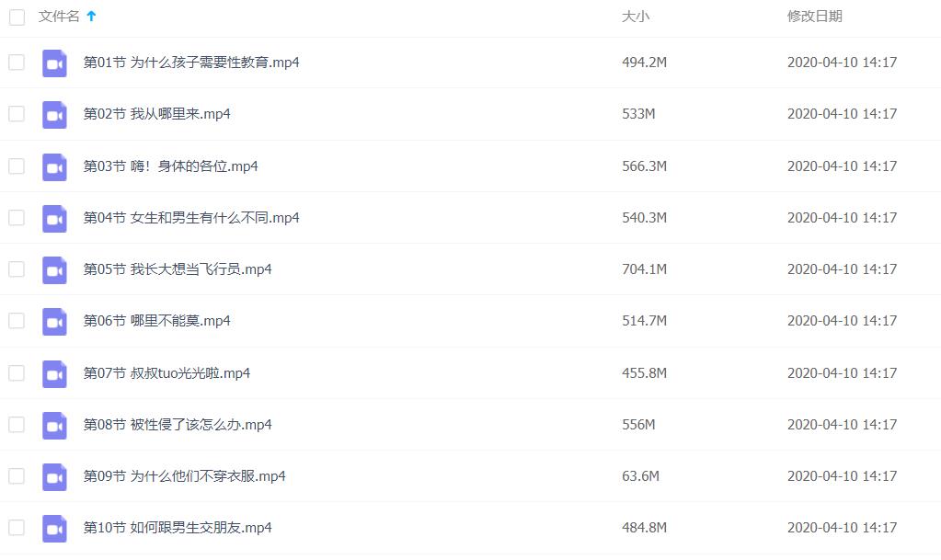
Task: Toggle sort order arrow beside 文件名
Action: click(x=91, y=17)
